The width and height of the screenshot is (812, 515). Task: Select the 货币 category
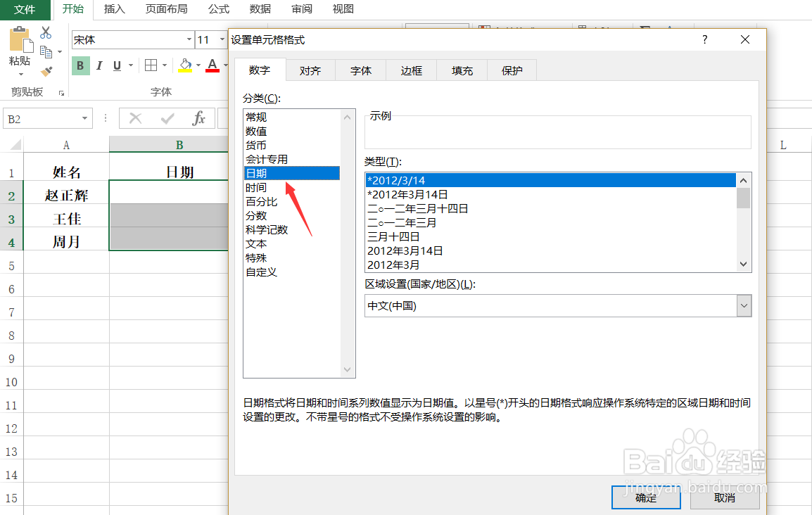click(x=291, y=145)
